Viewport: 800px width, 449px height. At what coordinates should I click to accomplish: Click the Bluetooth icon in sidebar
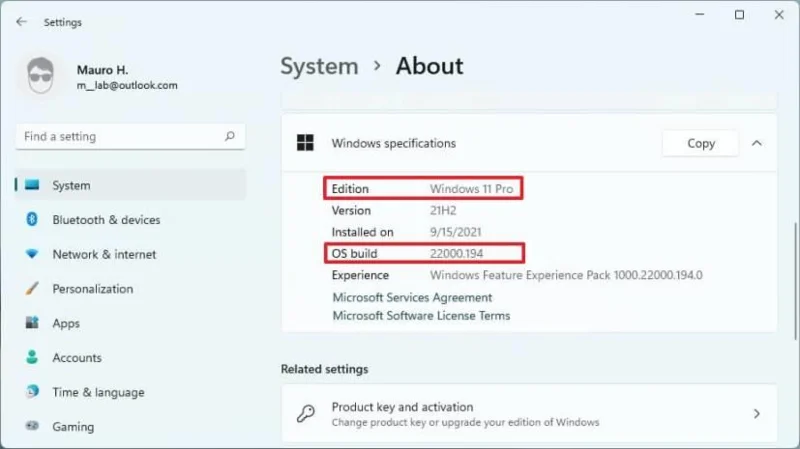[32, 219]
